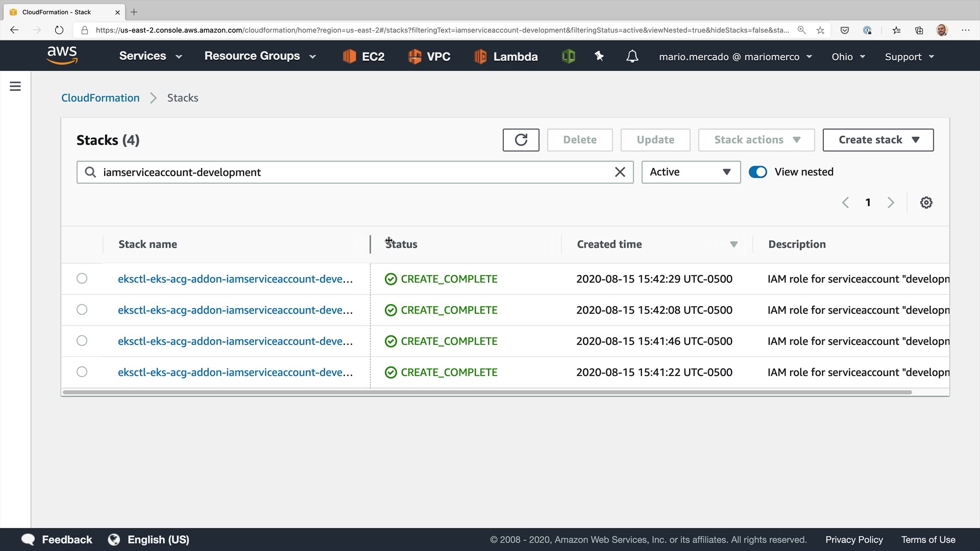Screen dimensions: 980x551
Task: Click the pin shortcuts icon in navbar
Action: tap(599, 56)
